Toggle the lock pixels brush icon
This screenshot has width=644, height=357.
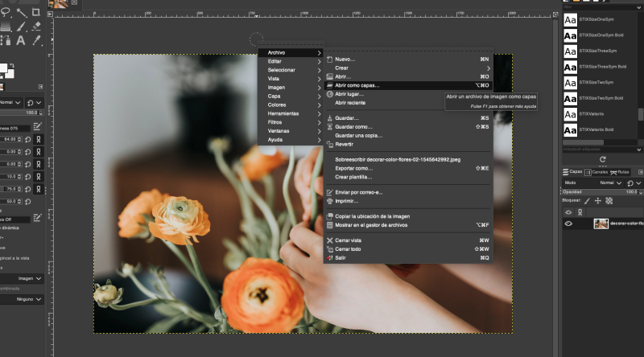coord(587,201)
